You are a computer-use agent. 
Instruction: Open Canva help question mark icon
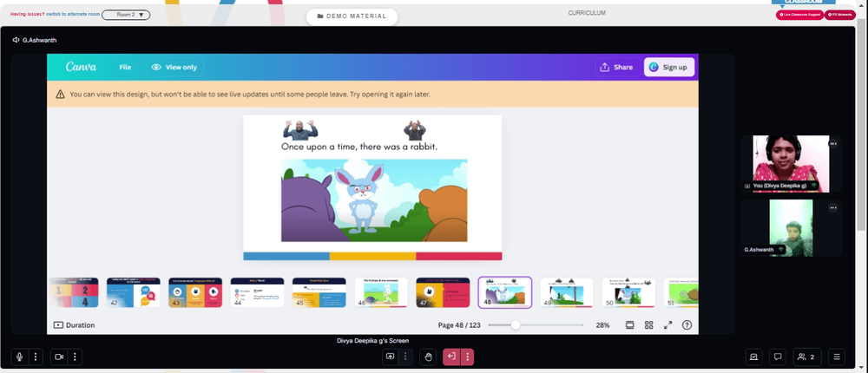[687, 324]
